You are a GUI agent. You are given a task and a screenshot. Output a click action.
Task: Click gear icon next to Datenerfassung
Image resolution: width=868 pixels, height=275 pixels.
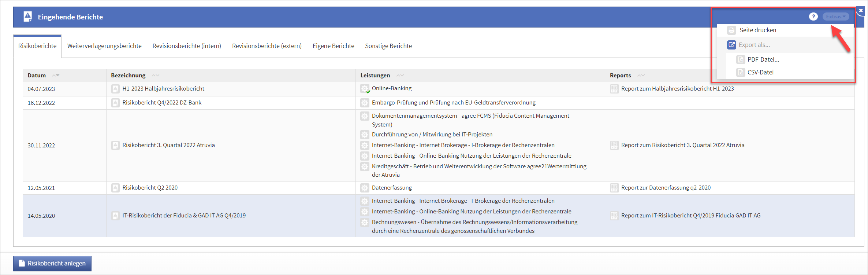pyautogui.click(x=365, y=188)
